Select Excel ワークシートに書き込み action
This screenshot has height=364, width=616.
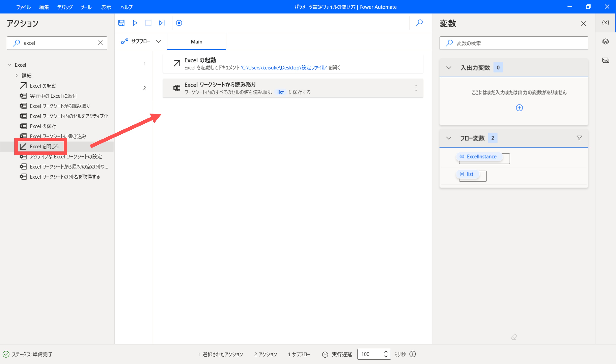58,136
